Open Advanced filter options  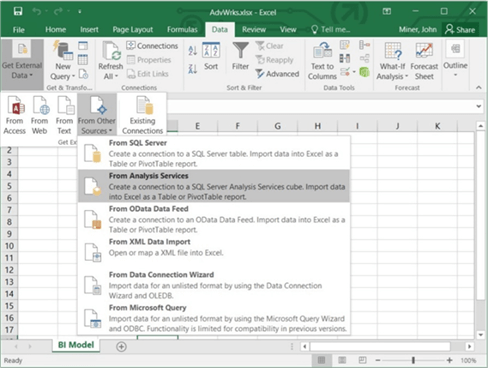[277, 74]
